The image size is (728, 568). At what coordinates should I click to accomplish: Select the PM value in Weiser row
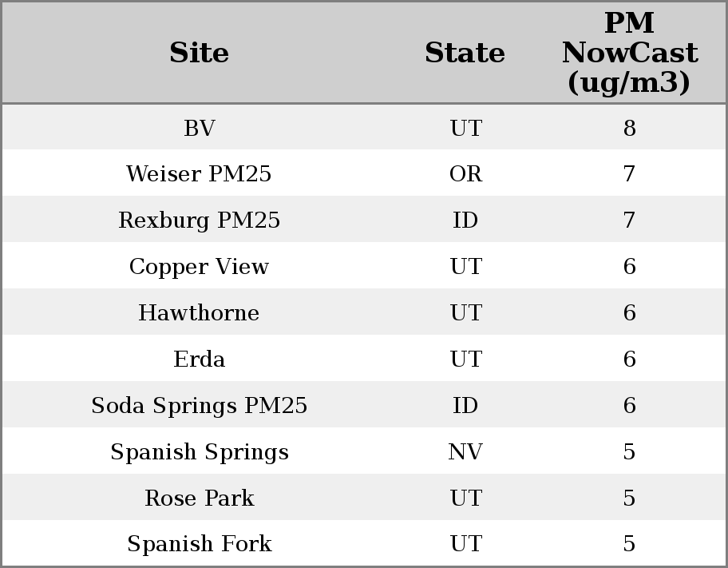629,174
